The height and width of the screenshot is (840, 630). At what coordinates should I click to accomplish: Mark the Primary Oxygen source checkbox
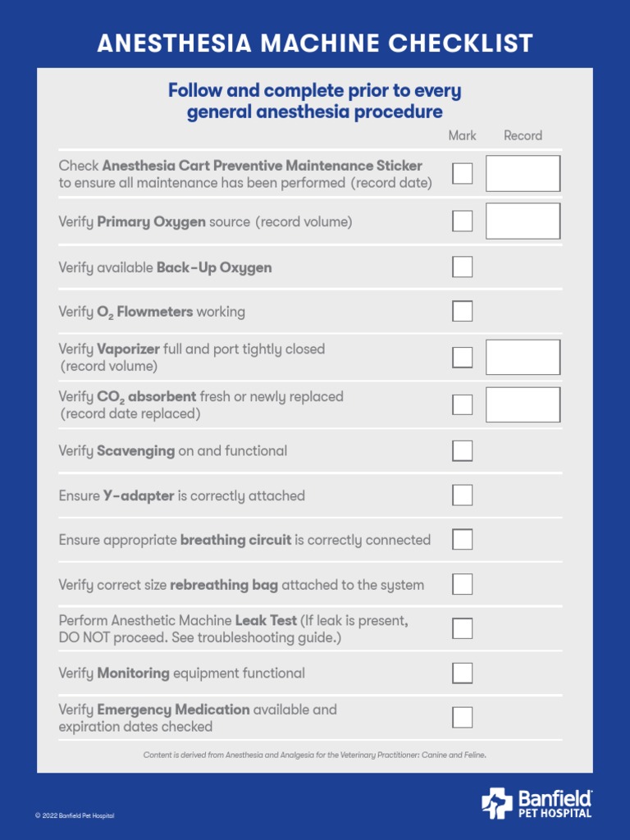click(x=463, y=221)
